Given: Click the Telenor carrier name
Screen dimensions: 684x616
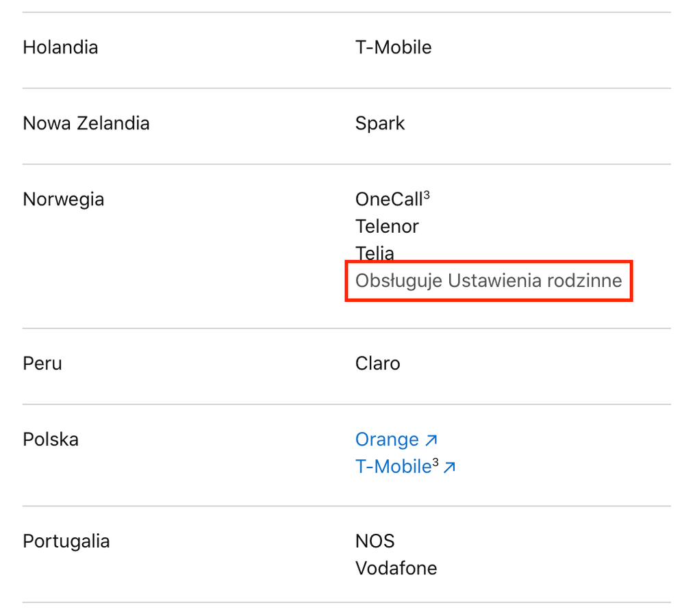Looking at the screenshot, I should (387, 227).
